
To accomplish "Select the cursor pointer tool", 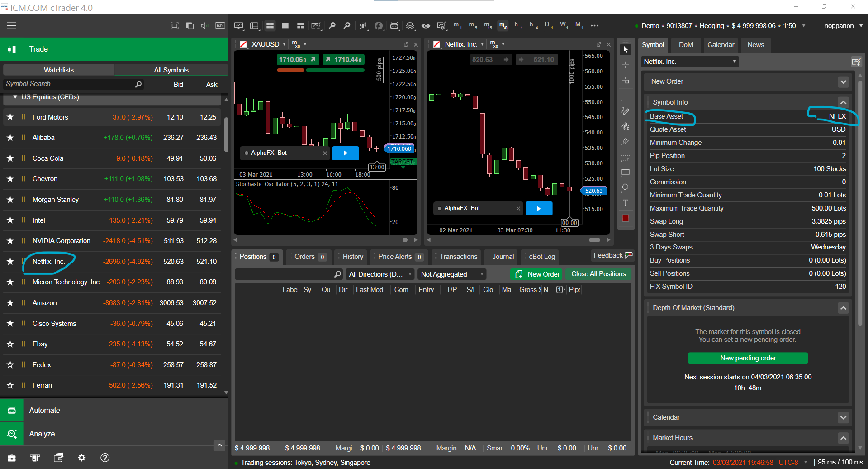I will tap(626, 49).
